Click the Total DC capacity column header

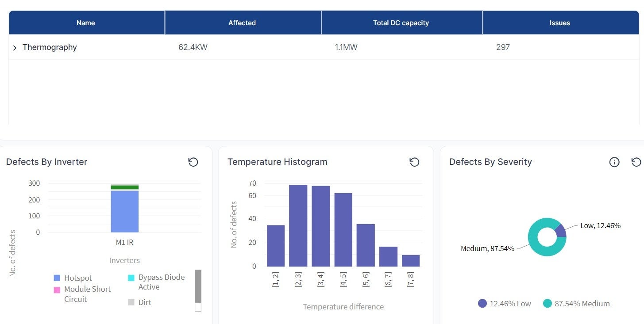[x=401, y=23]
